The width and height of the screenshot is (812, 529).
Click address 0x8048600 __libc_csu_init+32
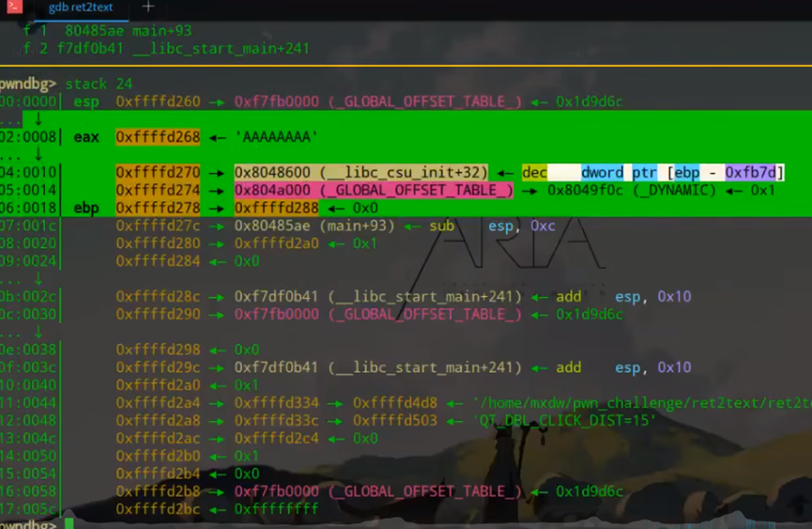click(361, 173)
